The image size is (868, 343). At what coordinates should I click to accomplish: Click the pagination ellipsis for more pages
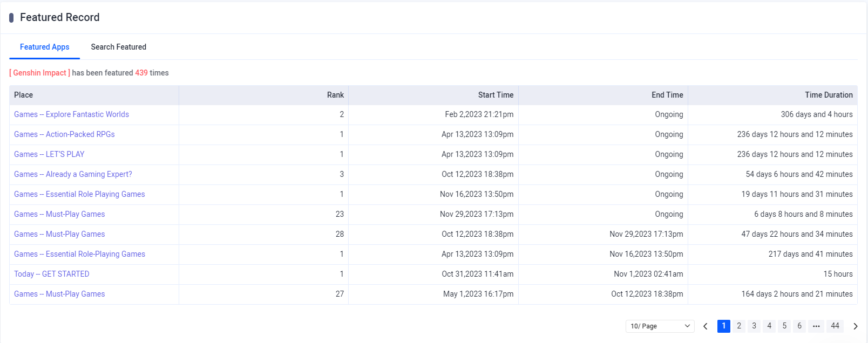click(x=816, y=326)
